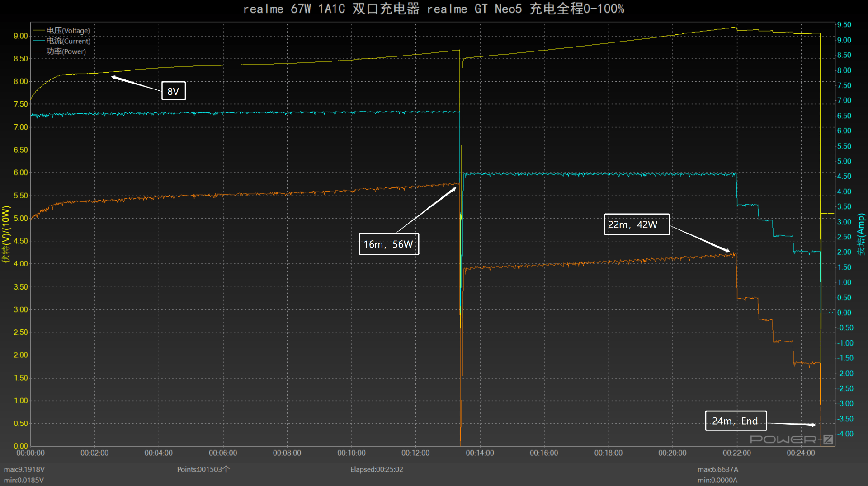This screenshot has height=486, width=868.
Task: Click the max:6.6637A status value
Action: pyautogui.click(x=717, y=469)
